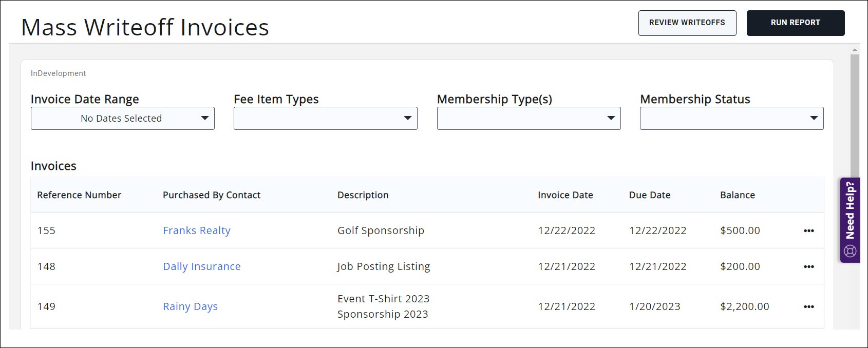Viewport: 868px width, 348px height.
Task: Click the Review Writeoffs button
Action: click(x=687, y=23)
